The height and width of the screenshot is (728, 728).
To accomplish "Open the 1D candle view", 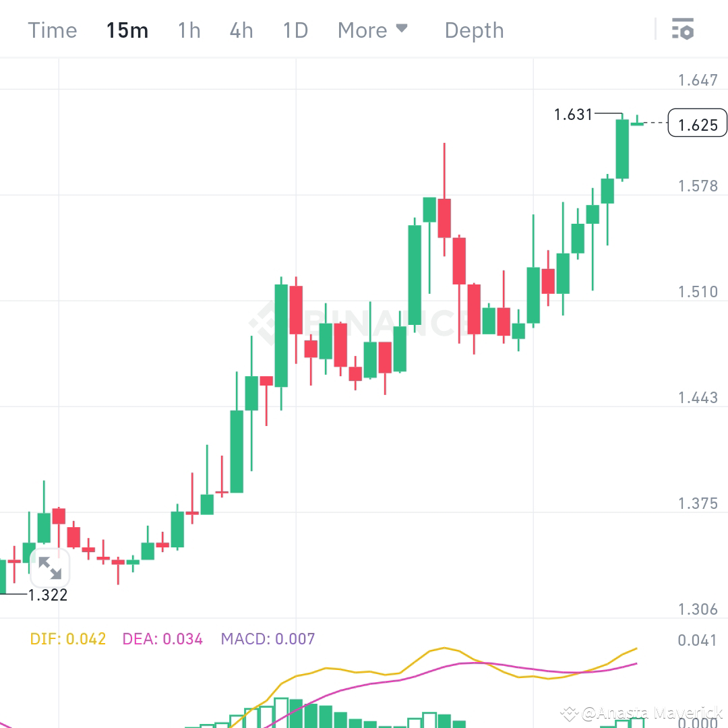I will 295,30.
